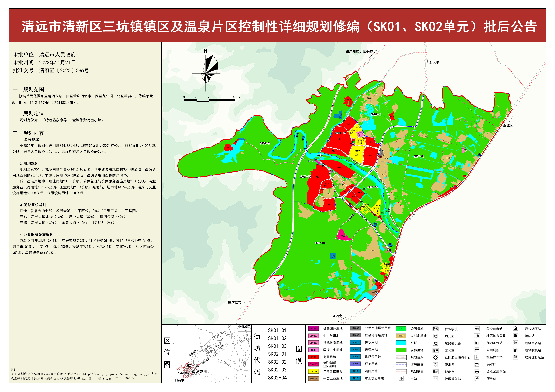
Task: Click the 小学 legend icon
Action: coord(401,378)
